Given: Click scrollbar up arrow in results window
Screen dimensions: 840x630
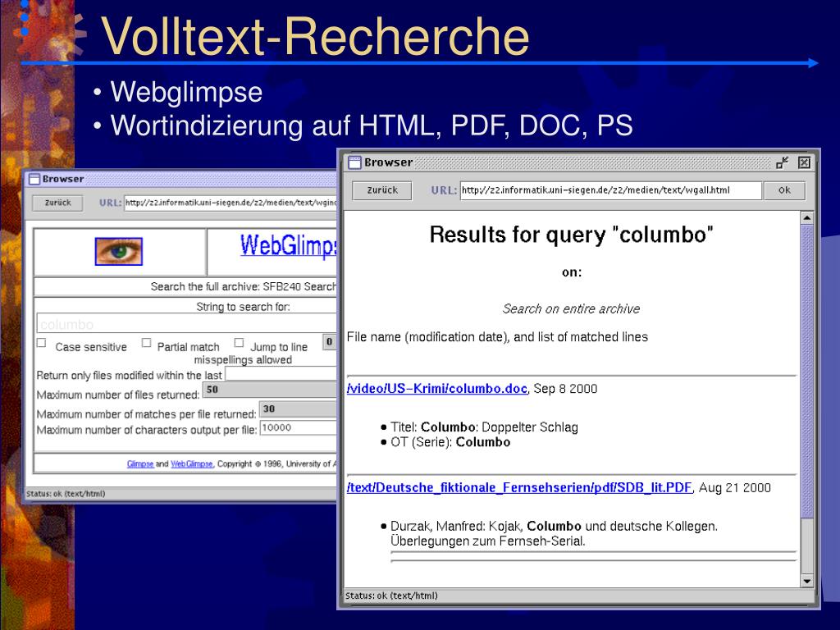Looking at the screenshot, I should [x=807, y=218].
